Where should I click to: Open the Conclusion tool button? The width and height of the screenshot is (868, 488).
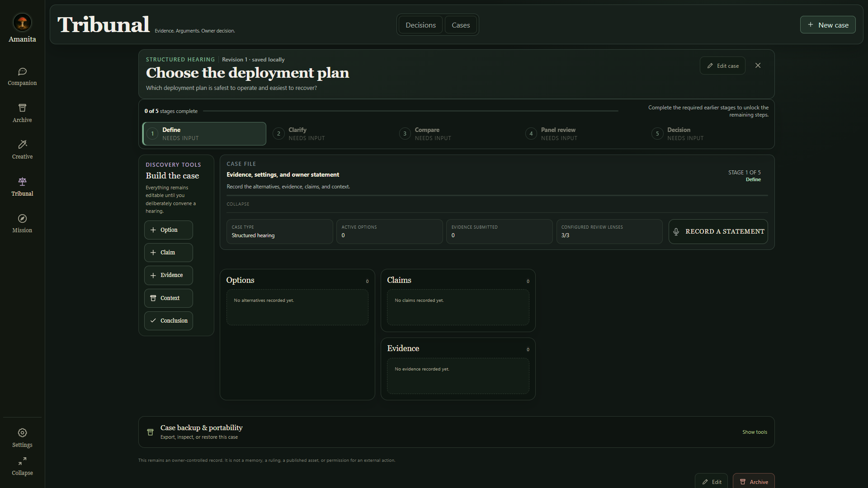pyautogui.click(x=169, y=321)
